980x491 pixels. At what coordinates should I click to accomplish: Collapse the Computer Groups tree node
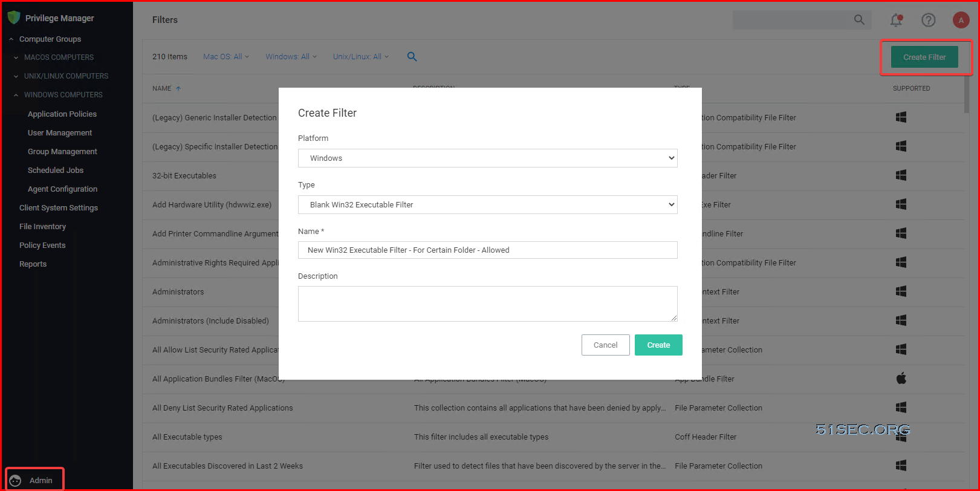click(11, 39)
